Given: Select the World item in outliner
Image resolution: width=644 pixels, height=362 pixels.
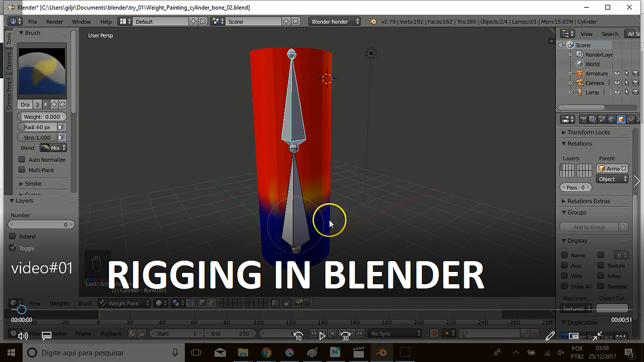Looking at the screenshot, I should coord(592,64).
